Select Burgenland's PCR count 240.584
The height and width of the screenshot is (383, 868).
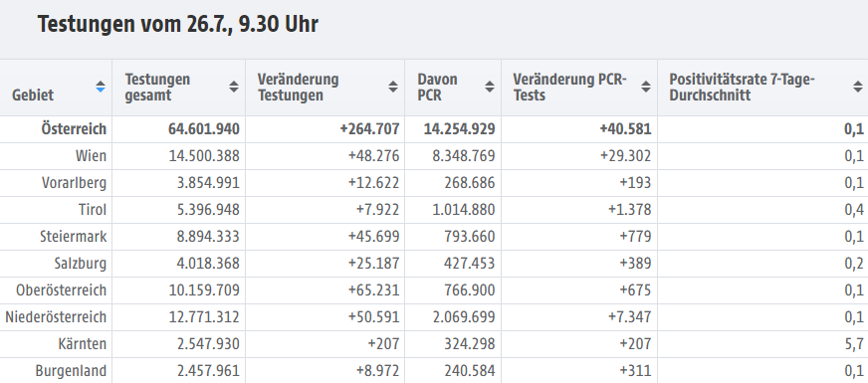tap(470, 371)
